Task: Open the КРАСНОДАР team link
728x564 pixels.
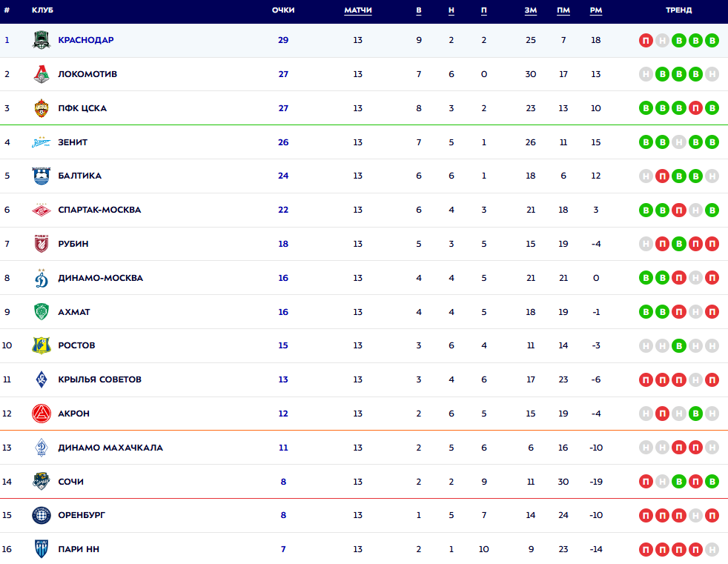Action: (86, 40)
